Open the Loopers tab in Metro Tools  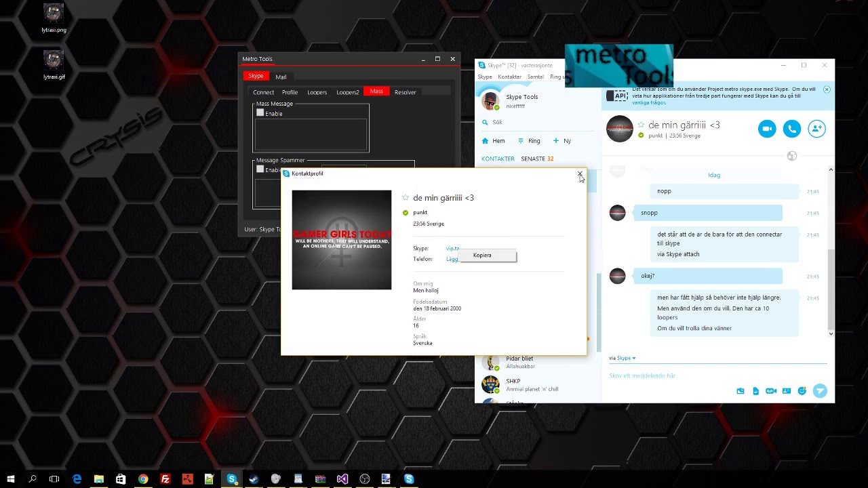317,92
